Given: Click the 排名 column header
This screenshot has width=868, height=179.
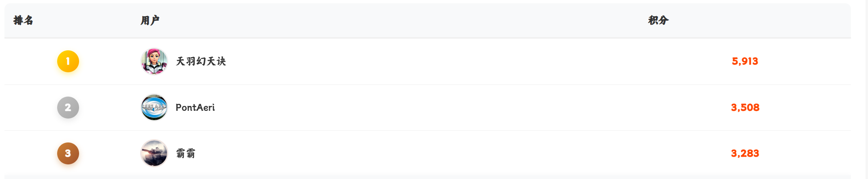Looking at the screenshot, I should click(23, 20).
